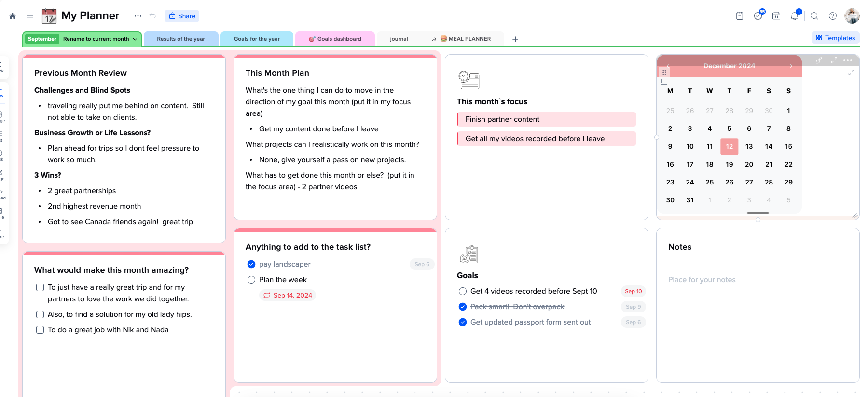Open the hamburger sidebar menu
This screenshot has width=868, height=397.
tap(30, 16)
